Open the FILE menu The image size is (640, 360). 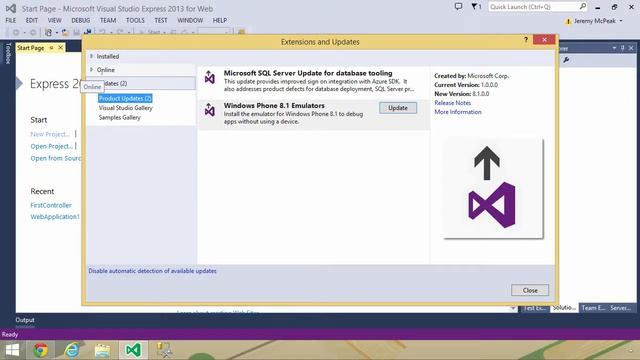[x=11, y=20]
